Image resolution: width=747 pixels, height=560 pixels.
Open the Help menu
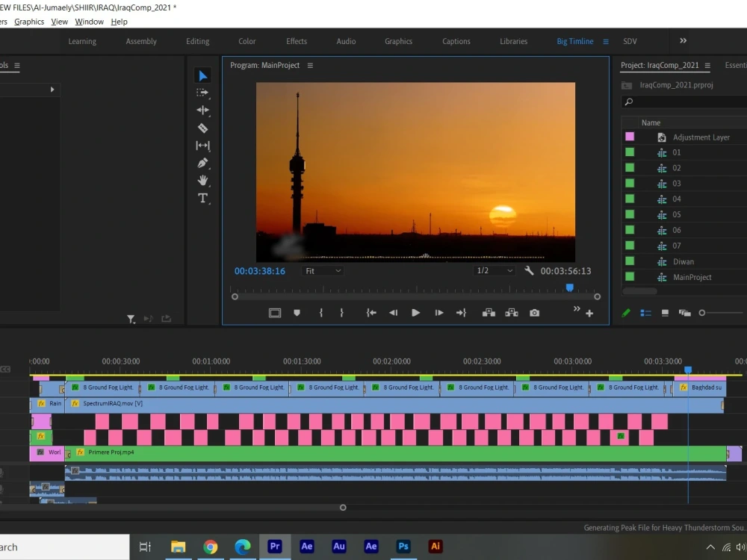tap(119, 22)
